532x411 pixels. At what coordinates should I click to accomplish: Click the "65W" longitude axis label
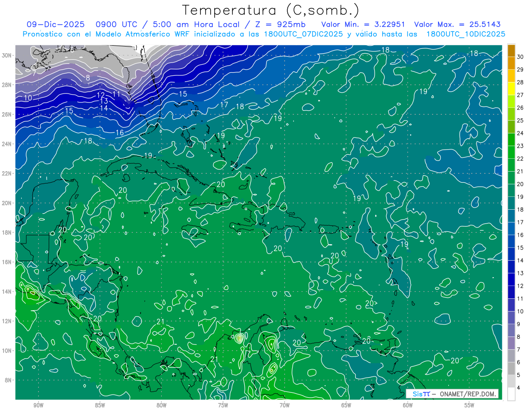click(x=346, y=405)
